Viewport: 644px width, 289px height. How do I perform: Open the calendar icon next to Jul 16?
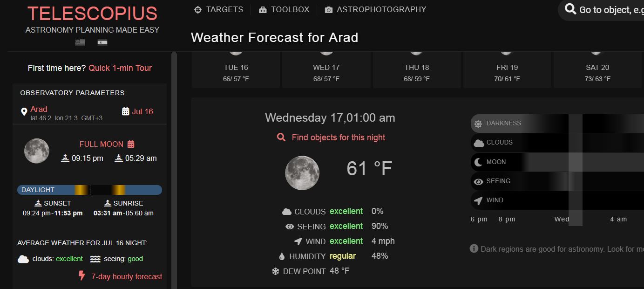(x=125, y=111)
